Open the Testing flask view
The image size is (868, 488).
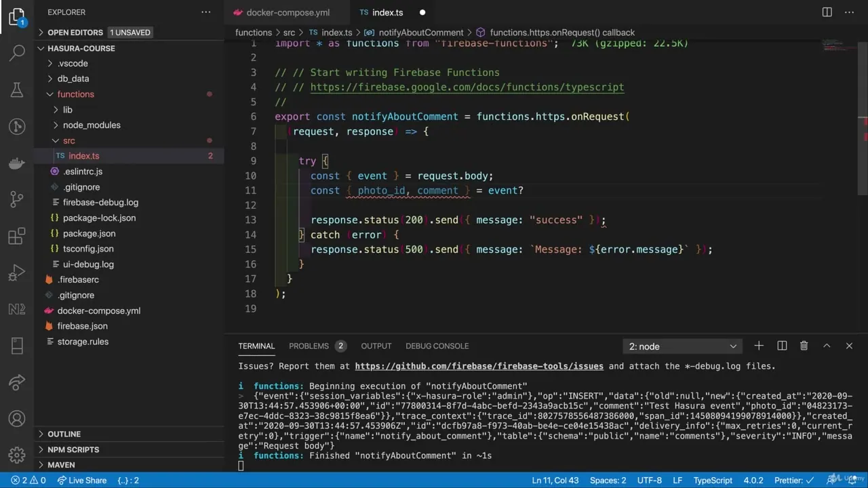click(17, 89)
